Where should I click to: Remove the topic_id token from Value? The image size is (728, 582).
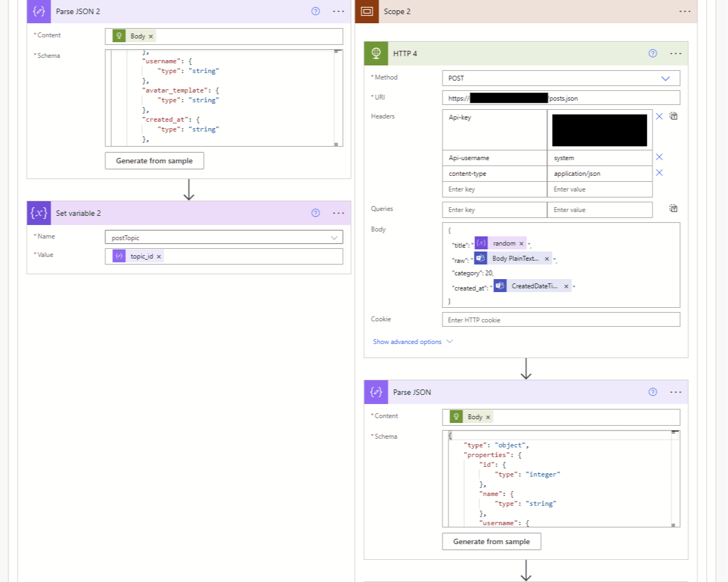159,257
